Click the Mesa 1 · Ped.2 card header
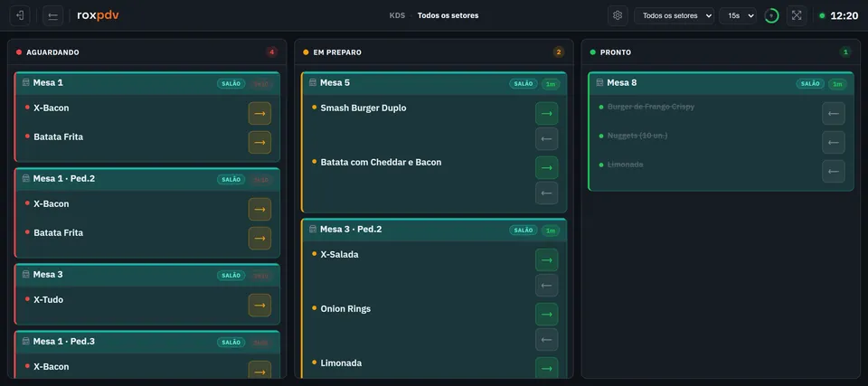 tap(147, 179)
